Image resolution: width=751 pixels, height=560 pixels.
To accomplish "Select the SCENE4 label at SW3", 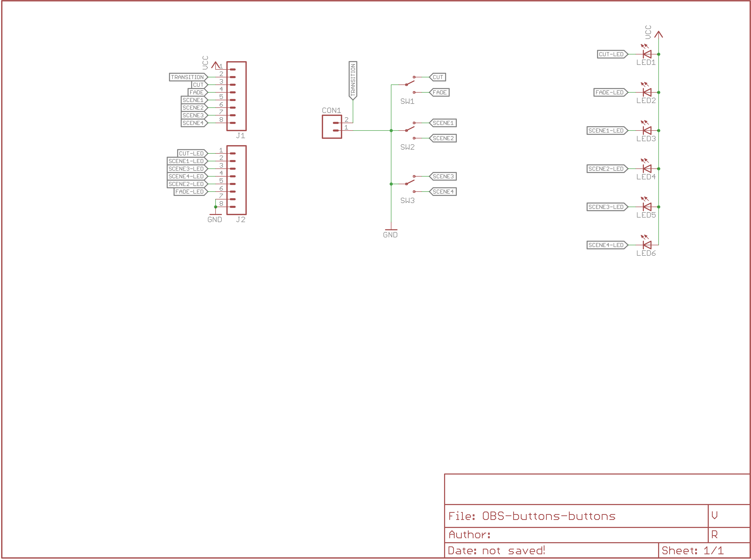I will tap(443, 192).
